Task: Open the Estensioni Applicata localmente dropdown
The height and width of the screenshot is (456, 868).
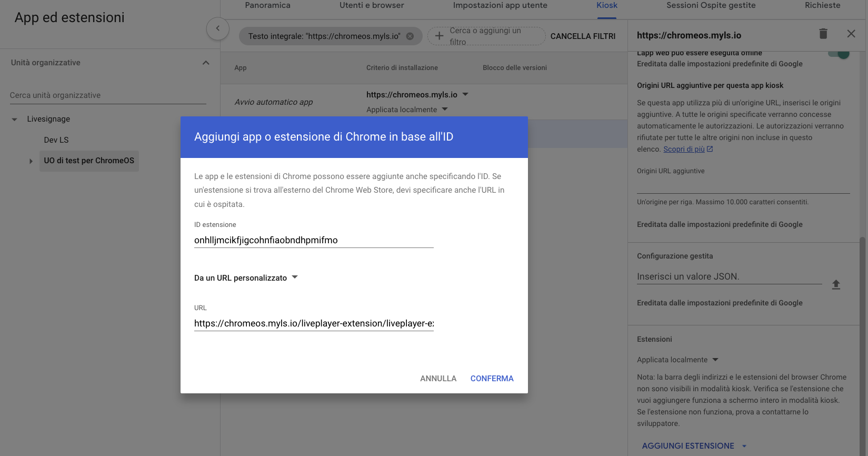Action: pyautogui.click(x=715, y=360)
